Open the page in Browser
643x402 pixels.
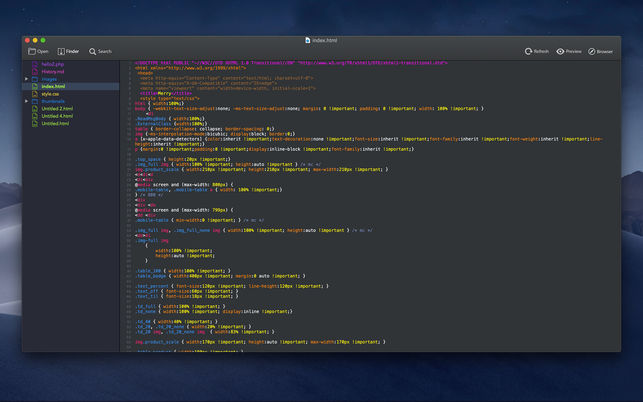click(x=600, y=51)
